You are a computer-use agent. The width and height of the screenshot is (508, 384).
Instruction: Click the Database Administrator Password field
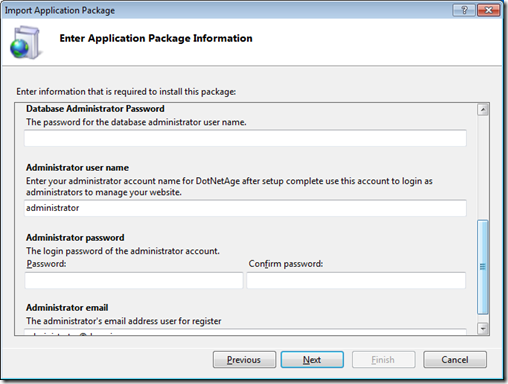click(245, 138)
